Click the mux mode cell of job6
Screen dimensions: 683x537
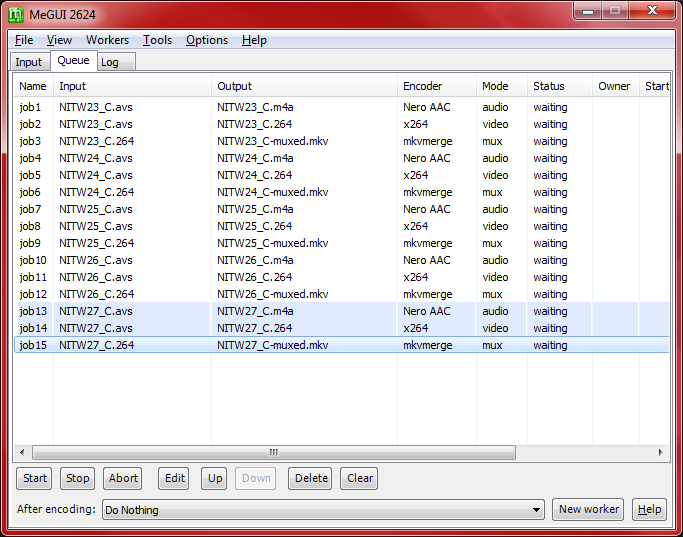coord(493,192)
